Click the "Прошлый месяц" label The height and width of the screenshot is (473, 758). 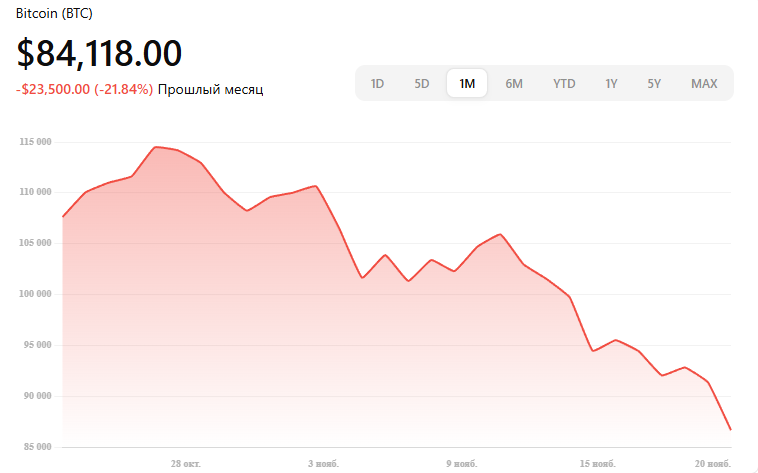210,90
